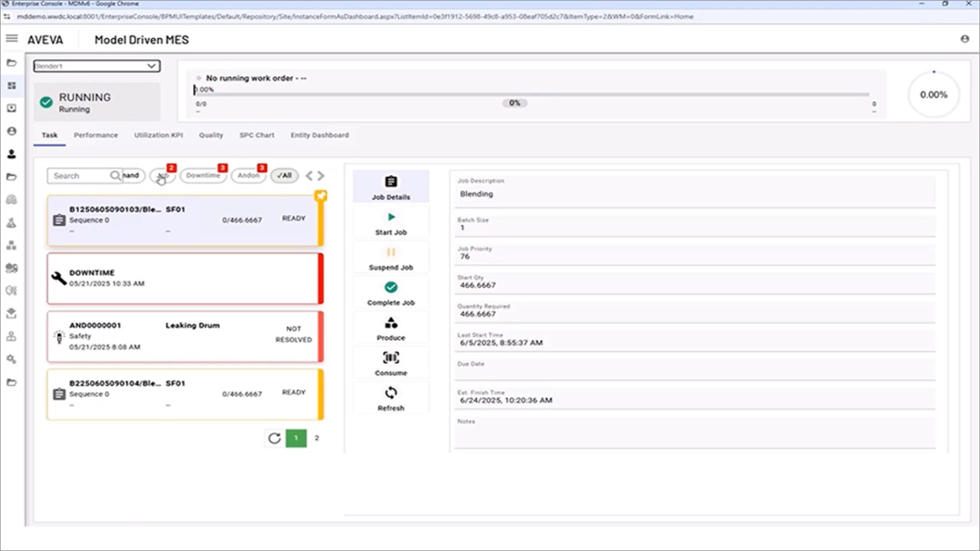Click the user account icon at top right
Screen dimensions: 980x551
[965, 39]
